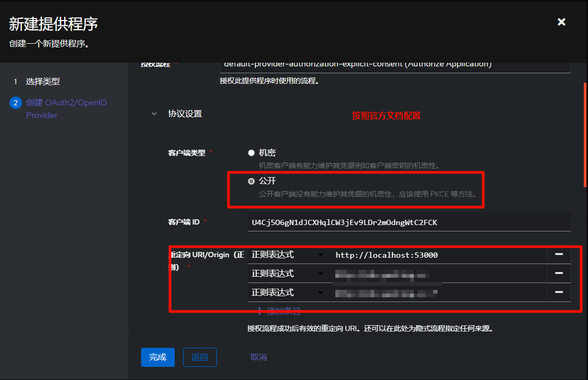Screen dimensions: 588x380
Task: Click the 返回 button
Action: point(200,357)
